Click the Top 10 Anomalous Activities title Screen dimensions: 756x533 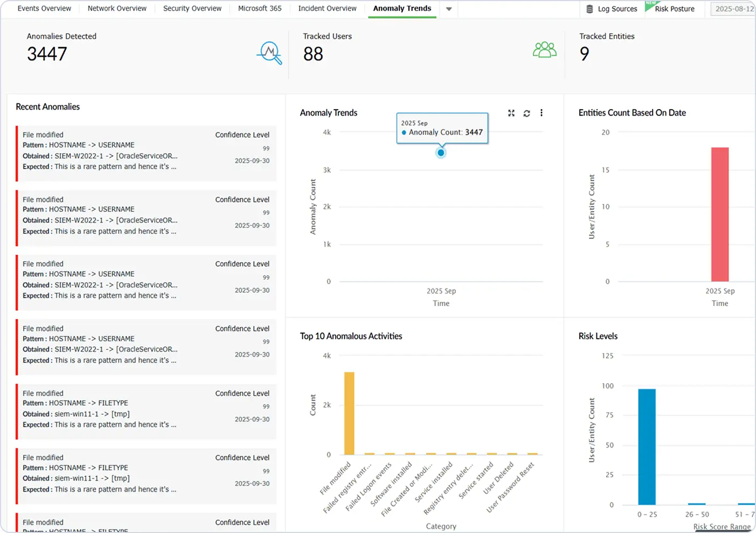[x=351, y=336]
